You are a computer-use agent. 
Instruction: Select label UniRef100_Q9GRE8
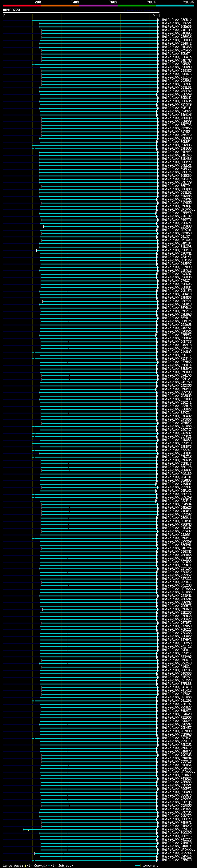coord(177,250)
